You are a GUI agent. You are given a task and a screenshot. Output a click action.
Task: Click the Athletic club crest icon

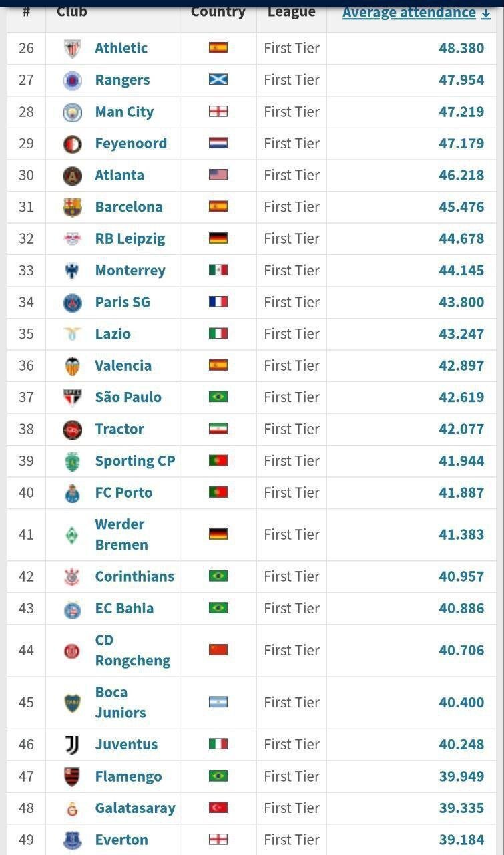72,49
